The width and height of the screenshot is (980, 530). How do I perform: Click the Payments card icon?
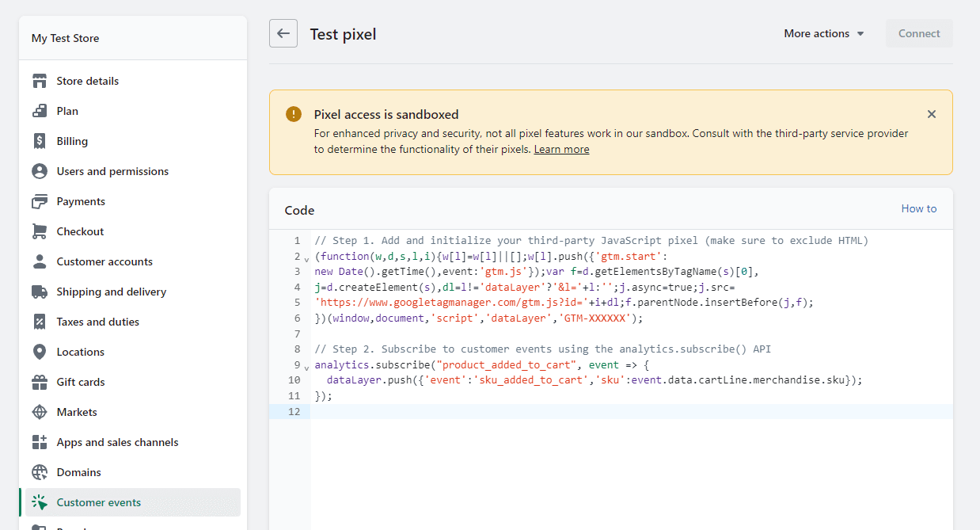tap(40, 201)
